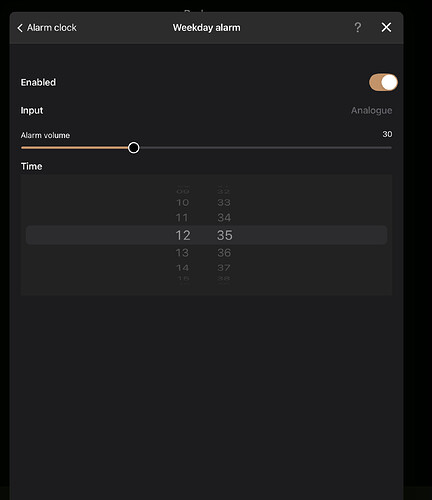Viewport: 432px width, 500px height.
Task: Click the Alarm volume slider handle
Action: point(134,148)
